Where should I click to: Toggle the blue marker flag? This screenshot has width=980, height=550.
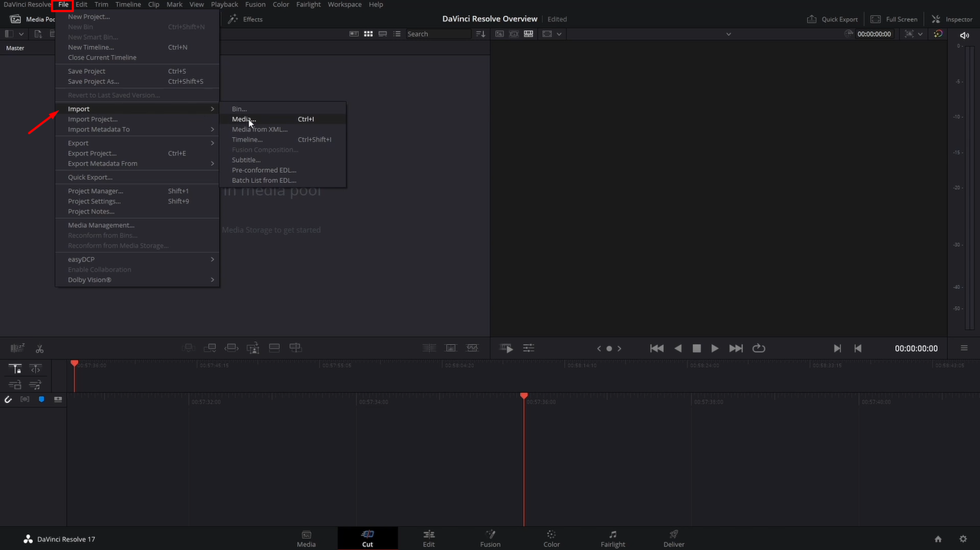41,399
